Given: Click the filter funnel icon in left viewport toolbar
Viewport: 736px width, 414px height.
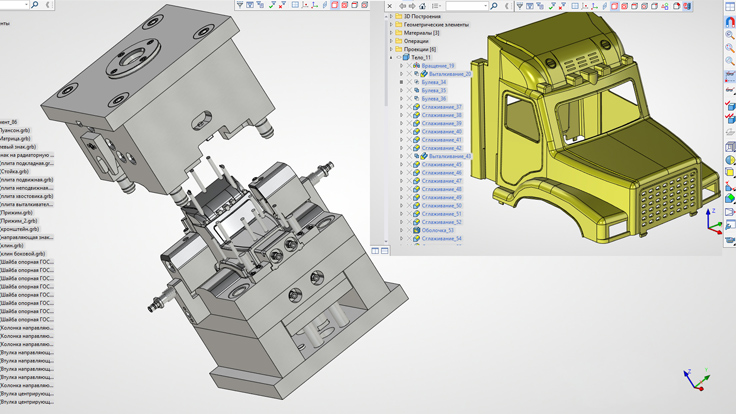Looking at the screenshot, I should (240, 5).
